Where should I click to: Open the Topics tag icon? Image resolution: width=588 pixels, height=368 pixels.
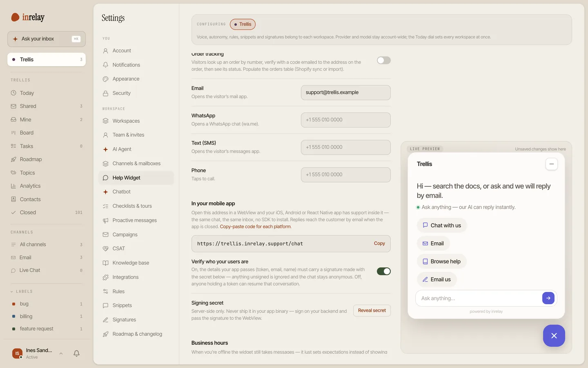pyautogui.click(x=13, y=173)
